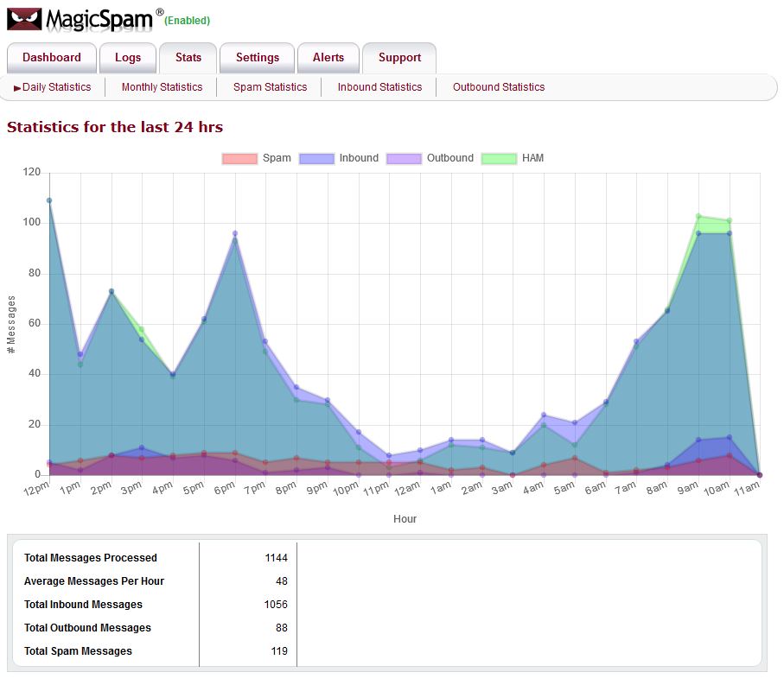Click the 9am HAM peak data point
The image size is (784, 685).
(698, 216)
